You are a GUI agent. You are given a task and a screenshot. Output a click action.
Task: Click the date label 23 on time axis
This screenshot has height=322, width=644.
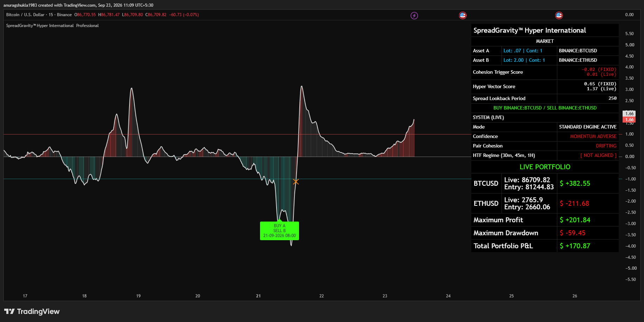point(385,296)
